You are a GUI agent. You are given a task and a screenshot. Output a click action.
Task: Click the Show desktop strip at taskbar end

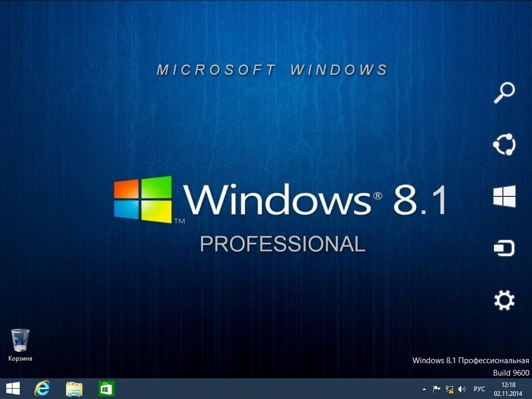point(530,389)
